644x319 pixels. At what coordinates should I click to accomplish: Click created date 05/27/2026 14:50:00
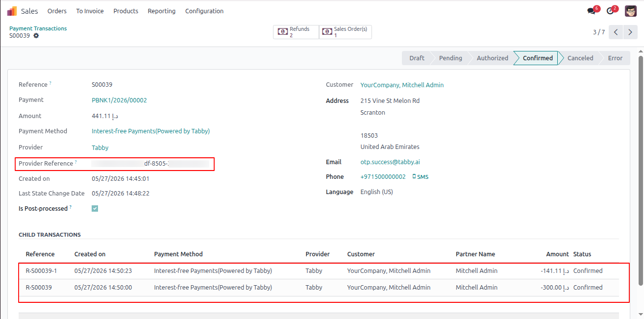point(103,287)
